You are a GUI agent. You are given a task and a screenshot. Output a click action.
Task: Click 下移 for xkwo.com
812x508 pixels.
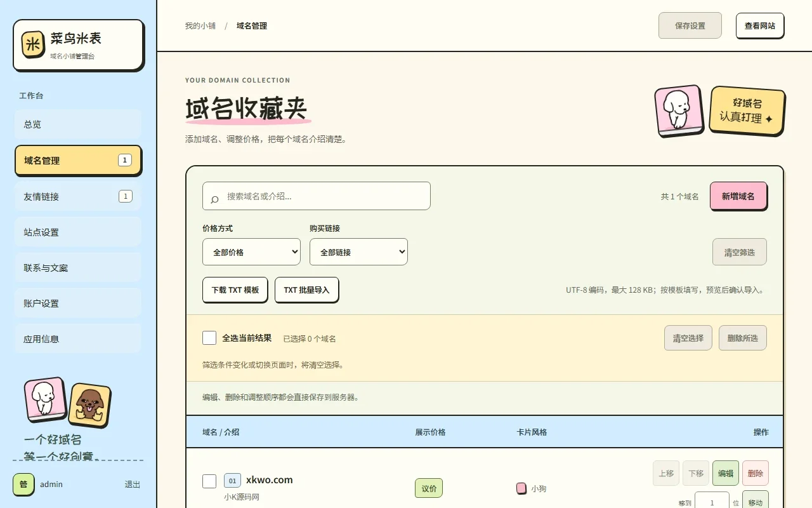click(x=696, y=473)
